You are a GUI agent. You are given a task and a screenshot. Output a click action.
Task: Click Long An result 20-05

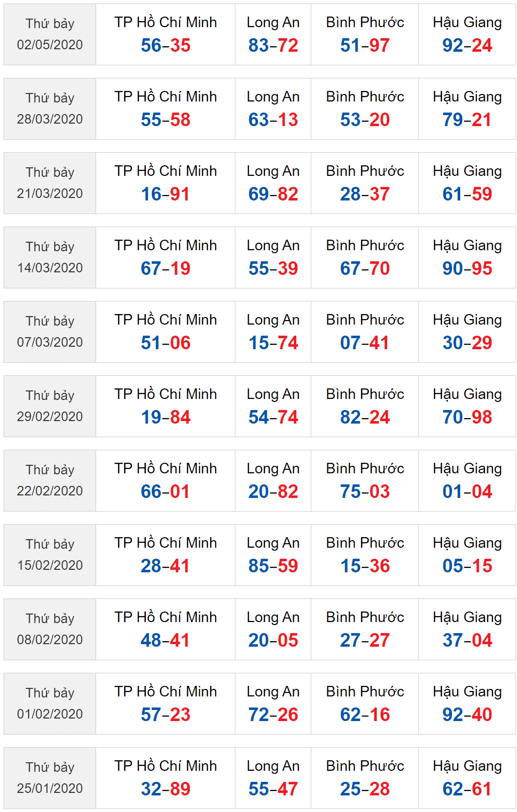point(273,641)
